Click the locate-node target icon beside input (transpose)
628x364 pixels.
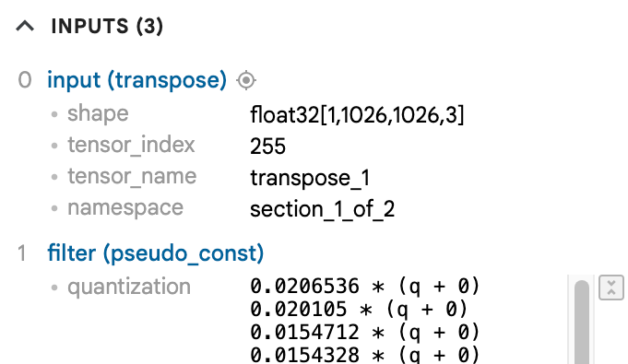pos(246,80)
